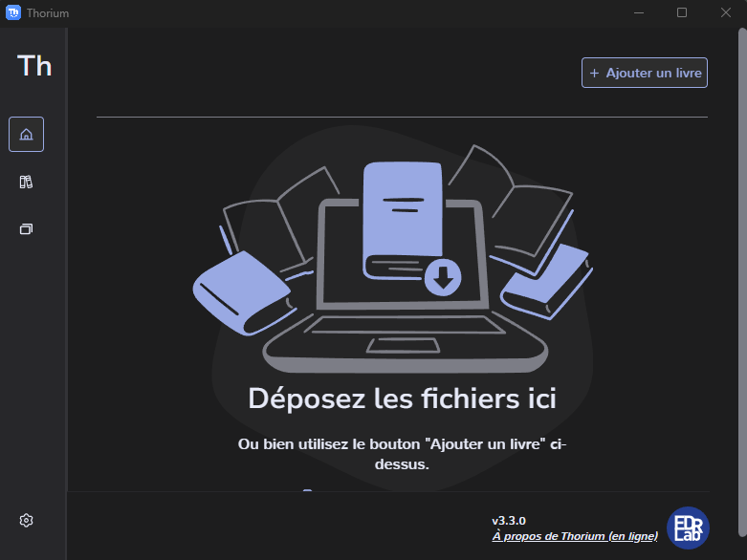Go to the Home view in sidebar
Viewport: 747px width, 560px height.
click(26, 134)
